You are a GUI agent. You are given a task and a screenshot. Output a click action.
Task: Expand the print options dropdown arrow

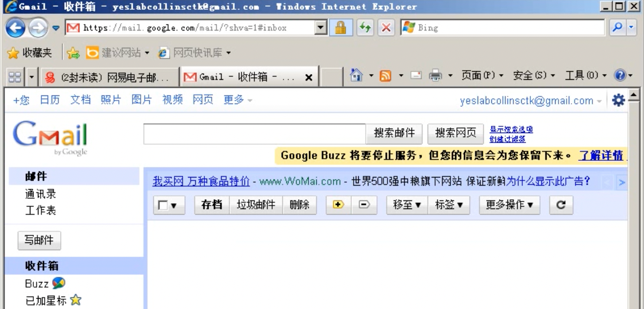[x=450, y=76]
